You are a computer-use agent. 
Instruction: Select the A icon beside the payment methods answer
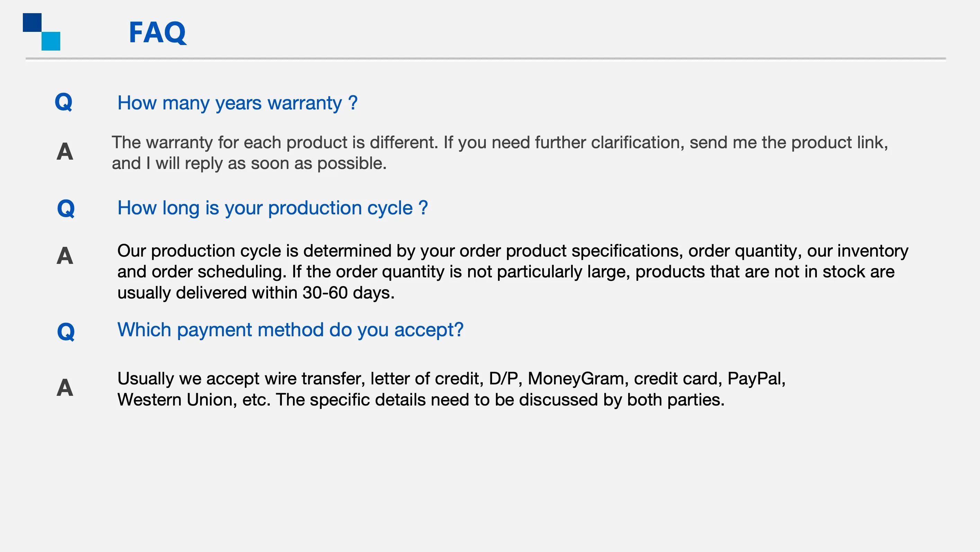pyautogui.click(x=65, y=388)
